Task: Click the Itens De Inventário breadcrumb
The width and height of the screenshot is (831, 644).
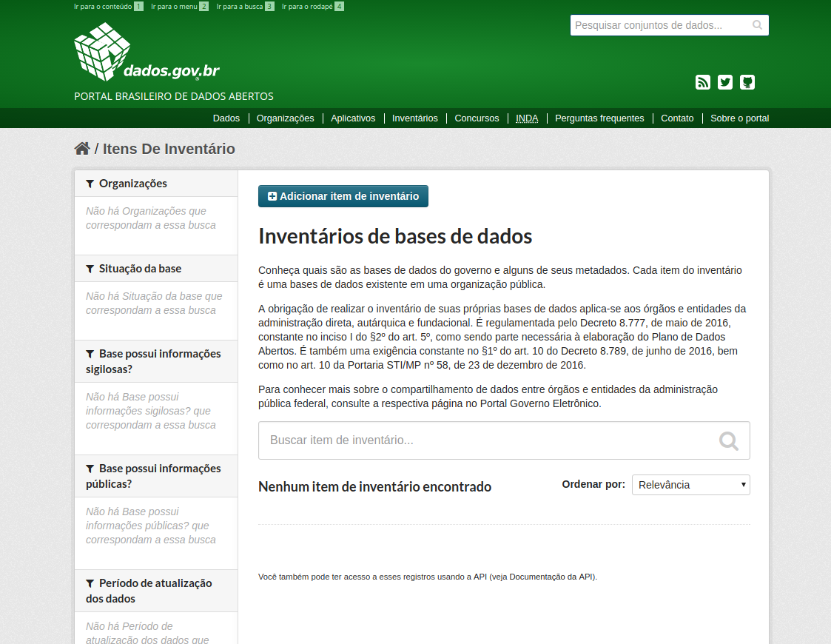Action: 169,149
